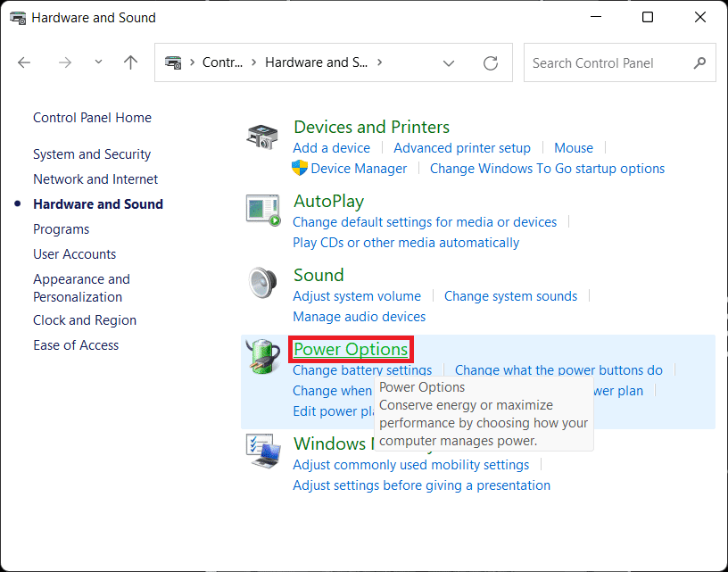Expand chevron after Hardware and Sound breadcrumb
The width and height of the screenshot is (728, 572).
tap(380, 62)
